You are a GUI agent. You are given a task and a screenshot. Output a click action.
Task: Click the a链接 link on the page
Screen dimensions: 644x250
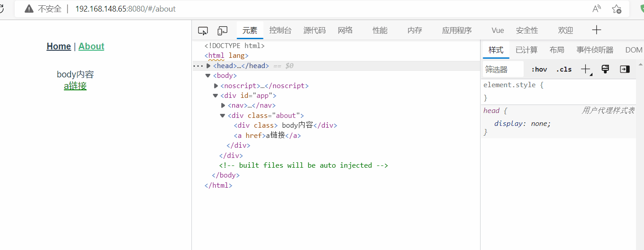(75, 86)
